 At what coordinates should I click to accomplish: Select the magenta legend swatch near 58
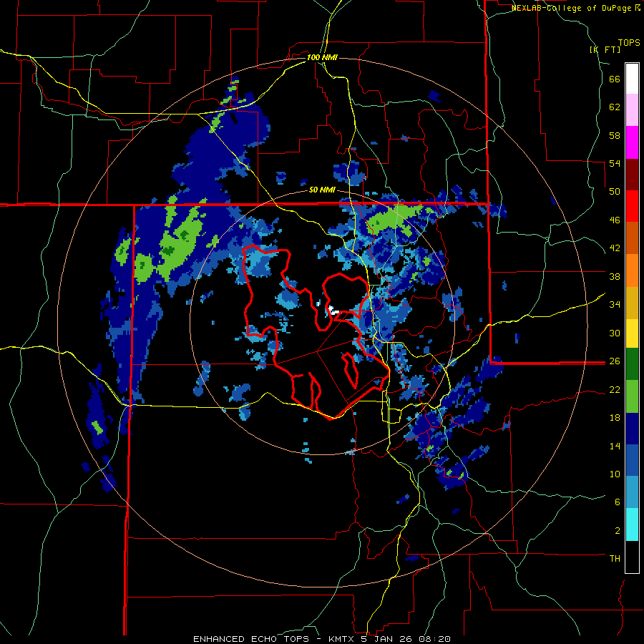coord(632,142)
